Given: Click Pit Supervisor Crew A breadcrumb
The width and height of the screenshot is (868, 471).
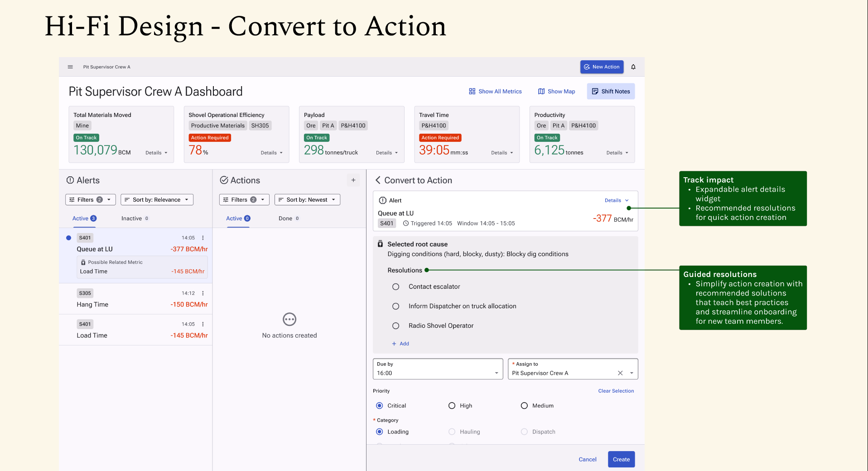Looking at the screenshot, I should point(106,67).
